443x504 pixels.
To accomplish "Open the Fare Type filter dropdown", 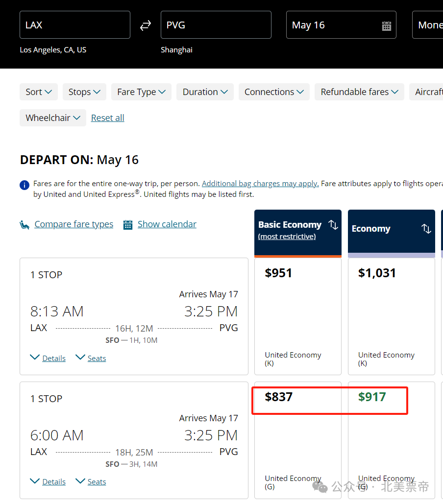I will (x=141, y=92).
